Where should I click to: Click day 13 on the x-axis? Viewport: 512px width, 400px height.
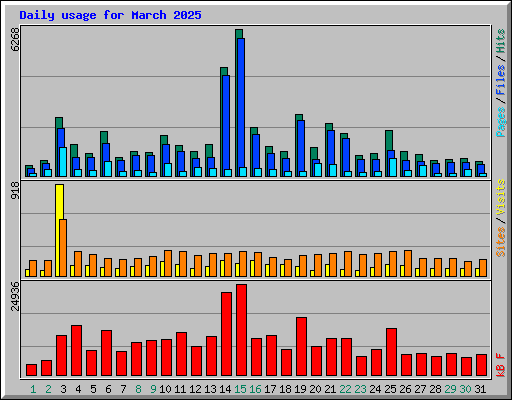point(210,389)
